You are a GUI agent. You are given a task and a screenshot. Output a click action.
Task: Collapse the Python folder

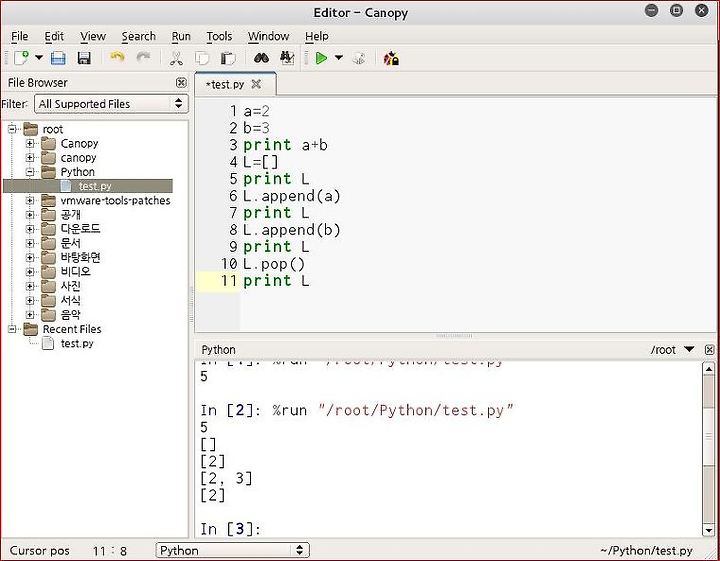(x=30, y=172)
